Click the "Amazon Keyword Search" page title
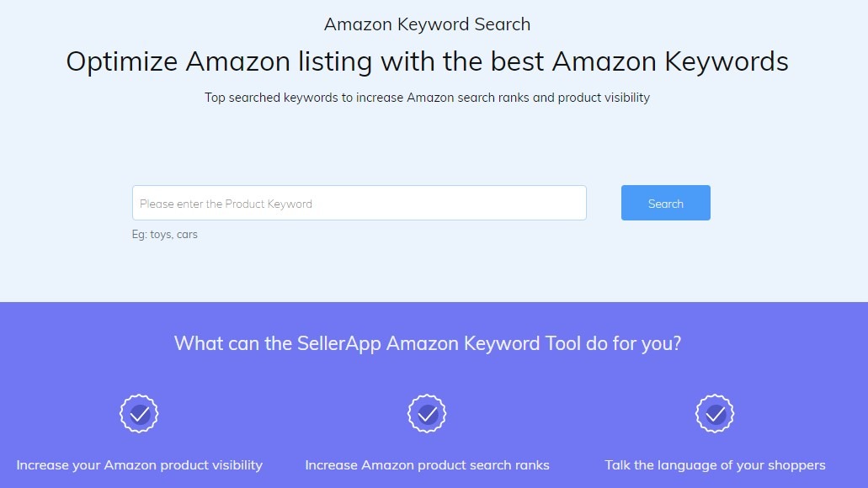Screen dimensions: 868x488 427,24
